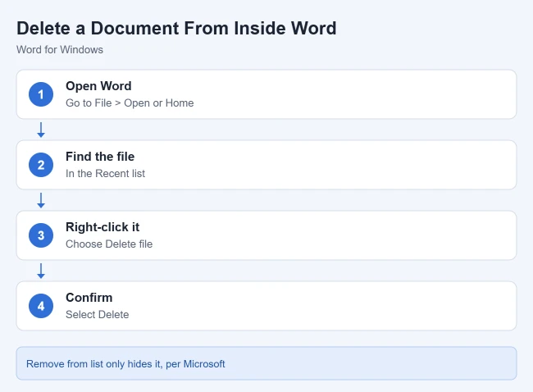Viewport: 533px width, 392px height.
Task: Click the text "Choose Delete file"
Action: coord(109,244)
